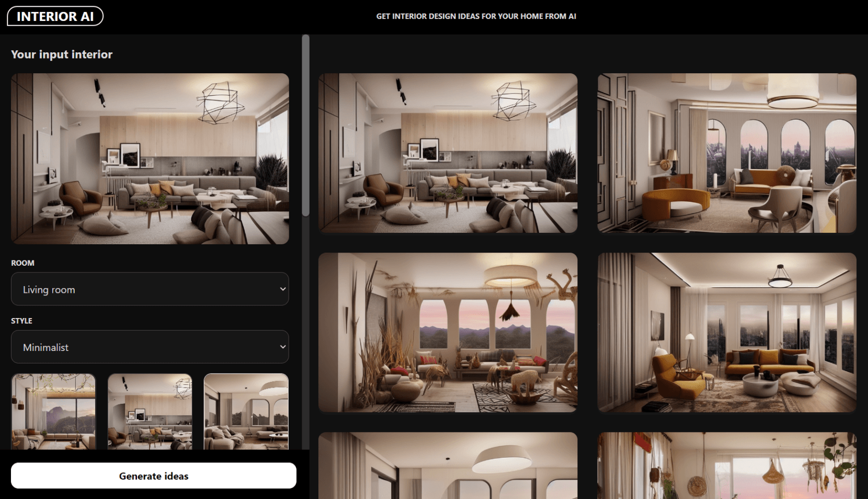Open the bohemian design with mountain view windows

point(447,333)
